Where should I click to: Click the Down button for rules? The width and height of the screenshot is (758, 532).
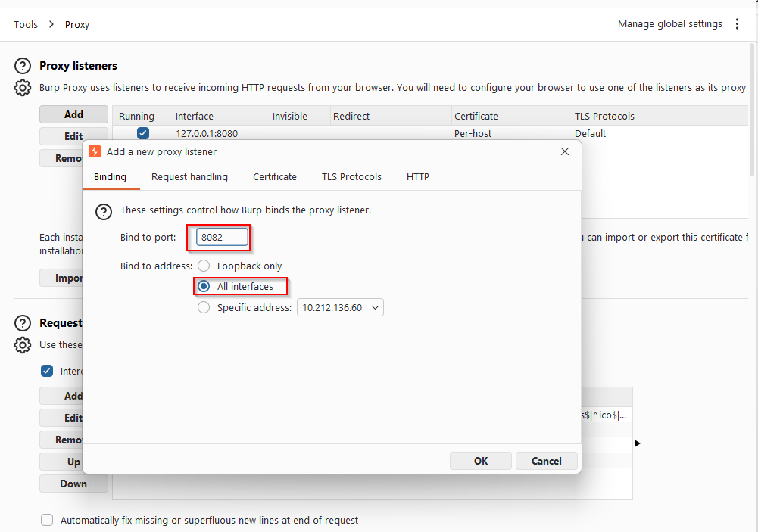click(73, 484)
